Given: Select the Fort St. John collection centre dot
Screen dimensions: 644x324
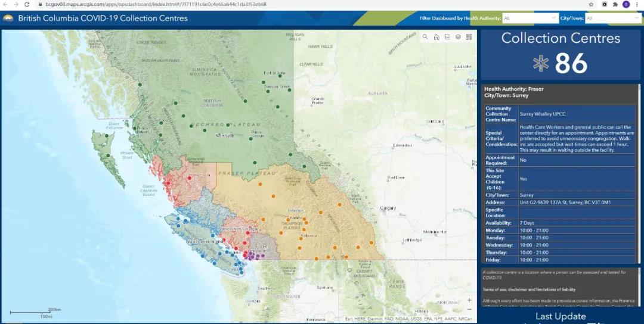Looking at the screenshot, I should 280,76.
